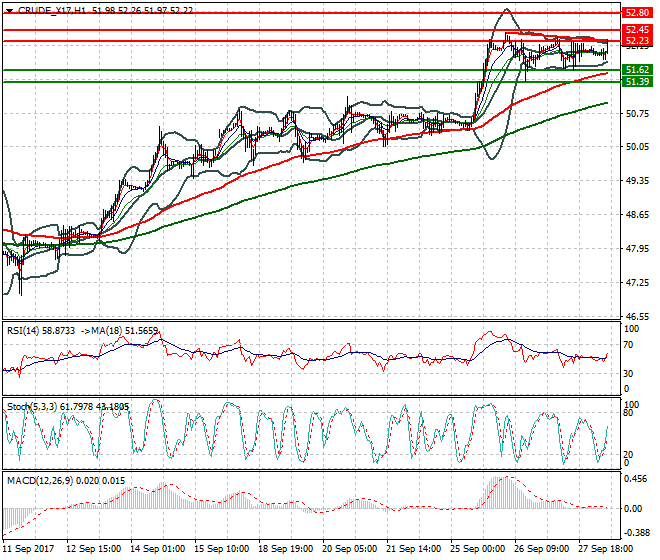660x560 pixels.
Task: Click the 26 Sep 09:00 time label
Action: pyautogui.click(x=541, y=549)
